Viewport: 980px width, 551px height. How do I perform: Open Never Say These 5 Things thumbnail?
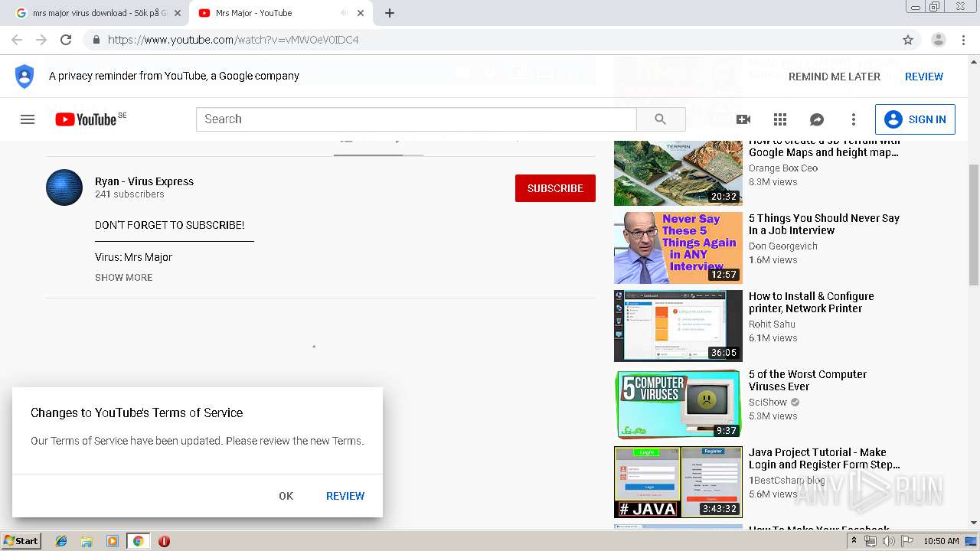(x=678, y=248)
